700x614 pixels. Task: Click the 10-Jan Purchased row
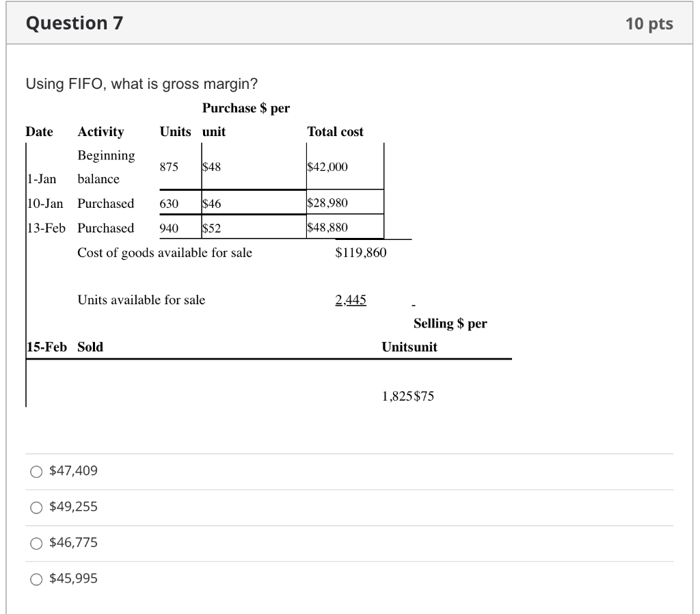click(103, 203)
